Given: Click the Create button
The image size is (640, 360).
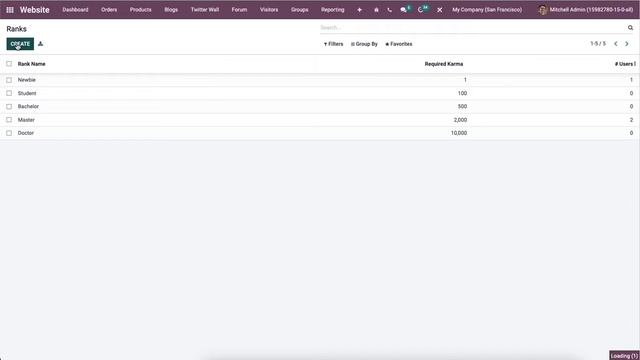Looking at the screenshot, I should 20,44.
